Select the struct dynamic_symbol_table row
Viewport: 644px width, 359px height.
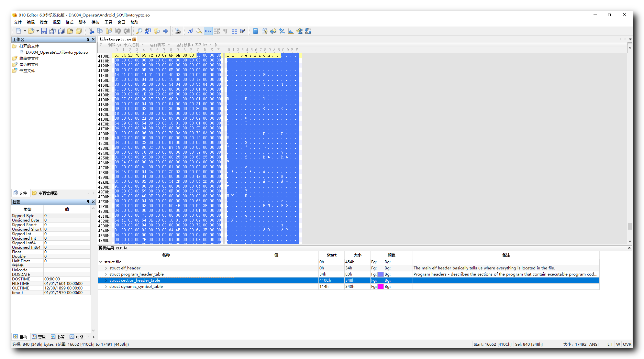coord(136,287)
